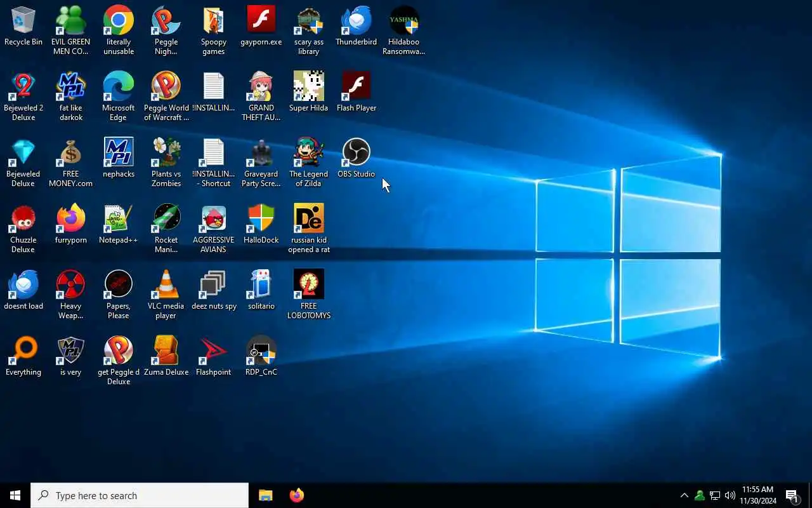This screenshot has height=508, width=812.
Task: Click the '!INSTALLIN... - Shortcut' text file
Action: tap(214, 163)
